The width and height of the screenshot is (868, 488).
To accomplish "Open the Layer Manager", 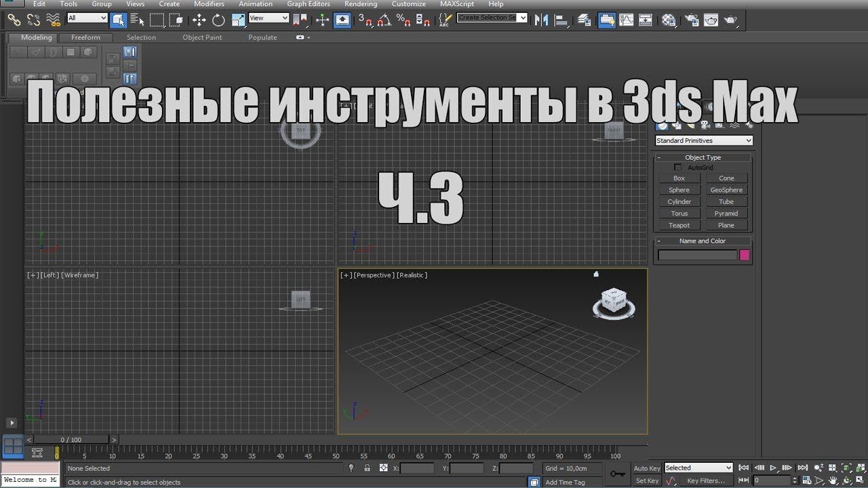I will 584,20.
